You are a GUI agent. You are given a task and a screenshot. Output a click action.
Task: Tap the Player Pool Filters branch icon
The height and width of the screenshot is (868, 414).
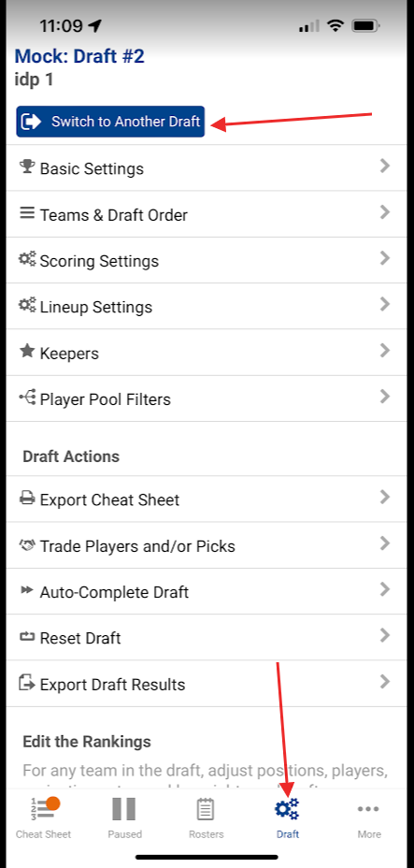click(27, 397)
